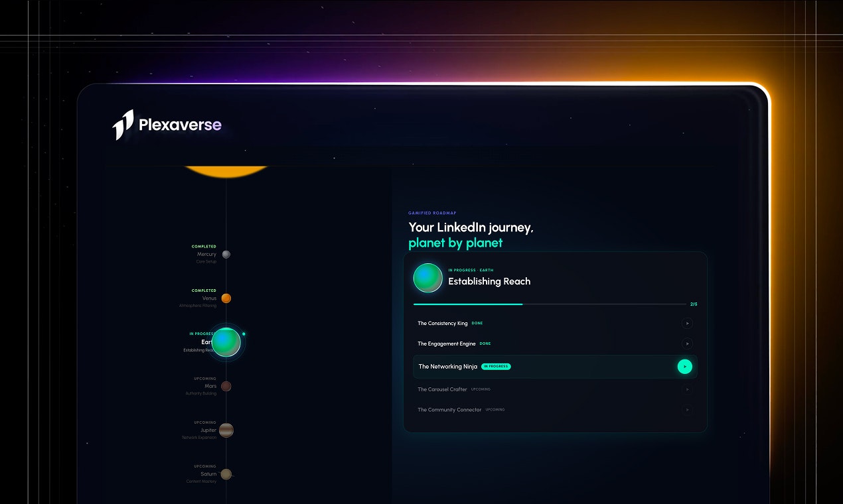The width and height of the screenshot is (843, 504).
Task: Open The Community Connector row title
Action: (449, 410)
